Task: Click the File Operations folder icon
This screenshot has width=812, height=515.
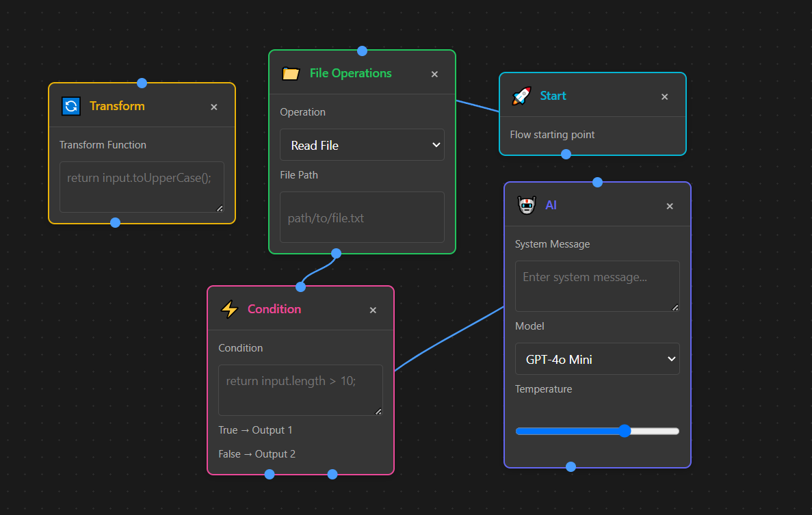Action: [290, 74]
